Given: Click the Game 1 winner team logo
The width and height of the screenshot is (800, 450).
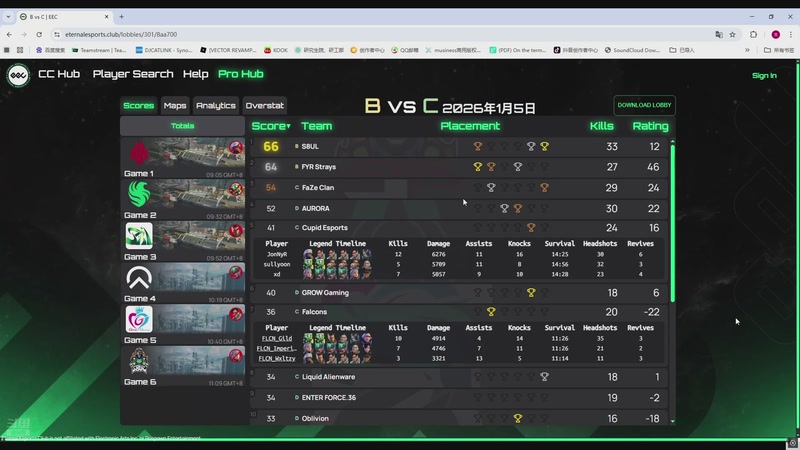Looking at the screenshot, I should (x=139, y=153).
